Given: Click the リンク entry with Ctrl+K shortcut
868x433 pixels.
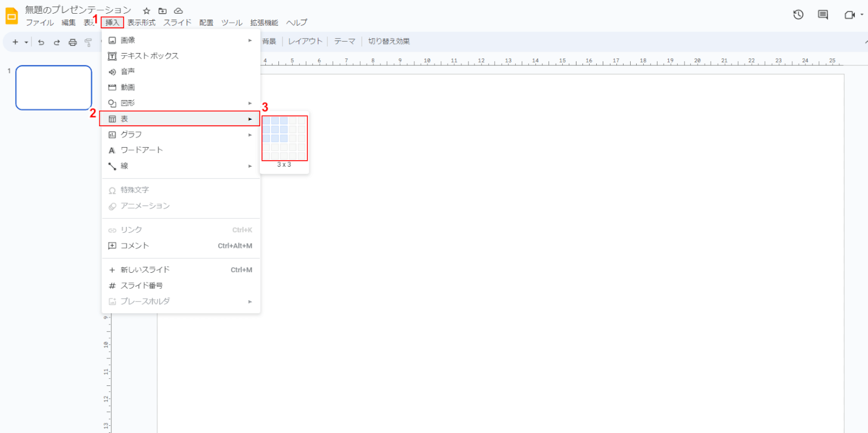Looking at the screenshot, I should coord(181,230).
